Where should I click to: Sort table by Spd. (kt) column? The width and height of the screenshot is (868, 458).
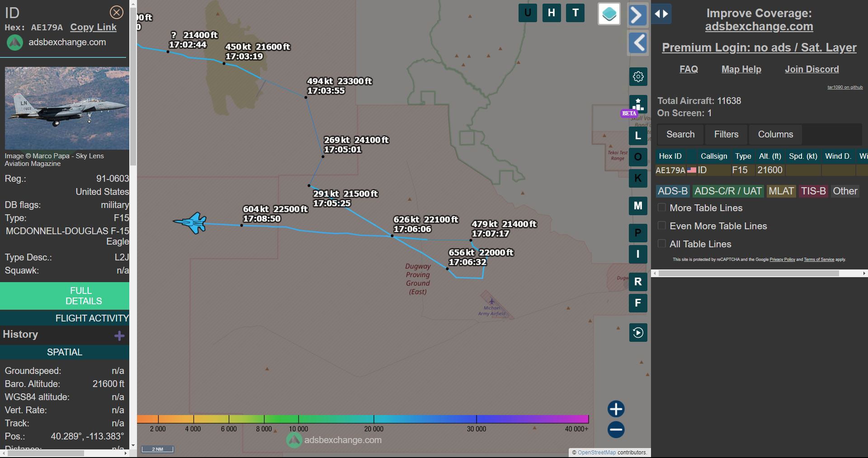(x=803, y=156)
